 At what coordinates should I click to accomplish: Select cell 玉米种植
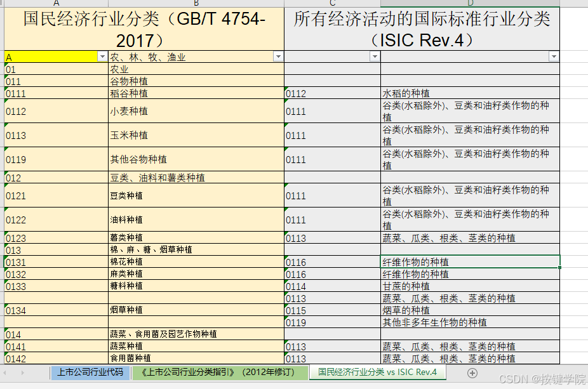click(x=196, y=135)
